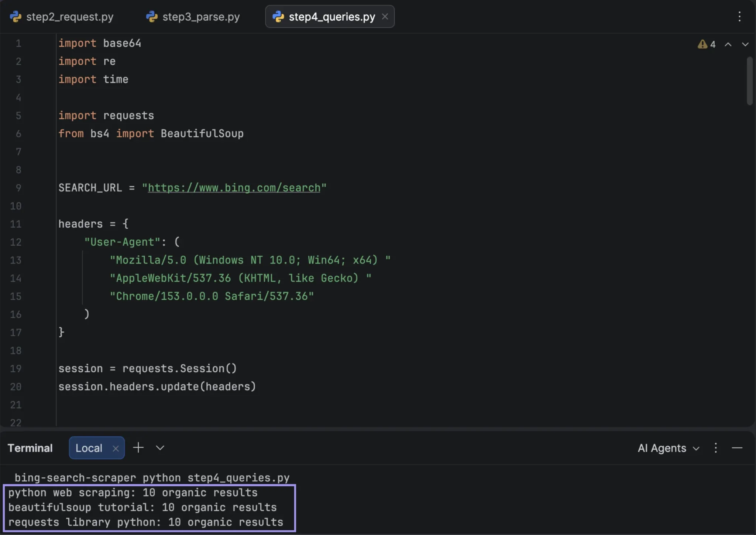Viewport: 756px width, 535px height.
Task: Hide the Terminal tool window
Action: [737, 448]
